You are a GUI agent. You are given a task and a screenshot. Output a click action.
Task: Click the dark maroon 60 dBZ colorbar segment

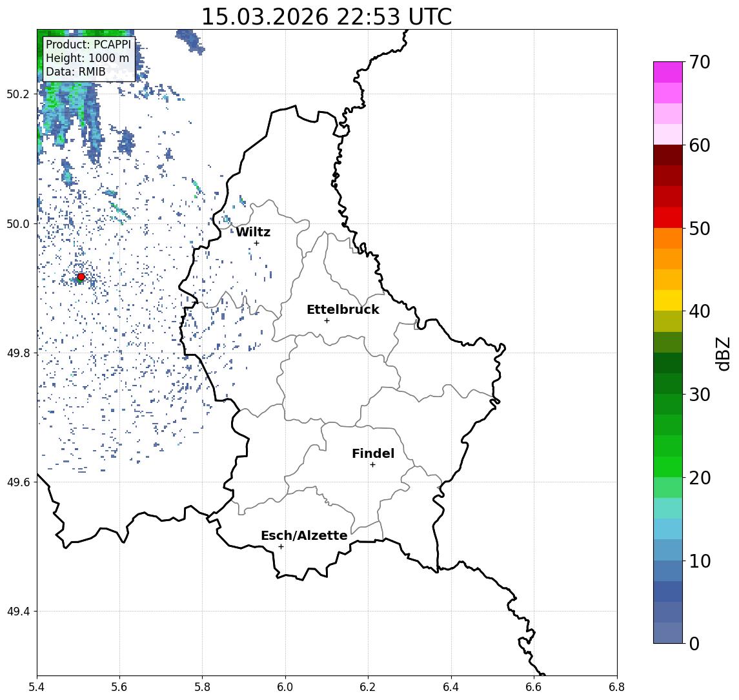pos(668,155)
